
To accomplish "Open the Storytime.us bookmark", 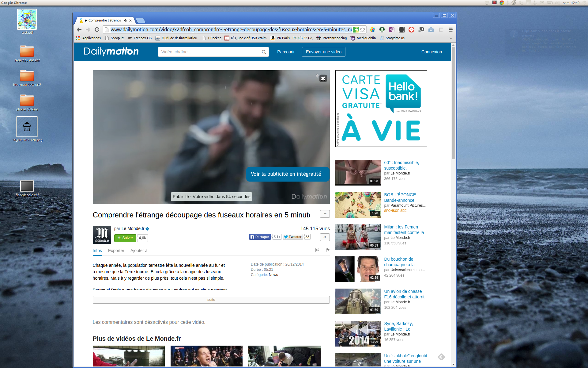I will pos(392,38).
